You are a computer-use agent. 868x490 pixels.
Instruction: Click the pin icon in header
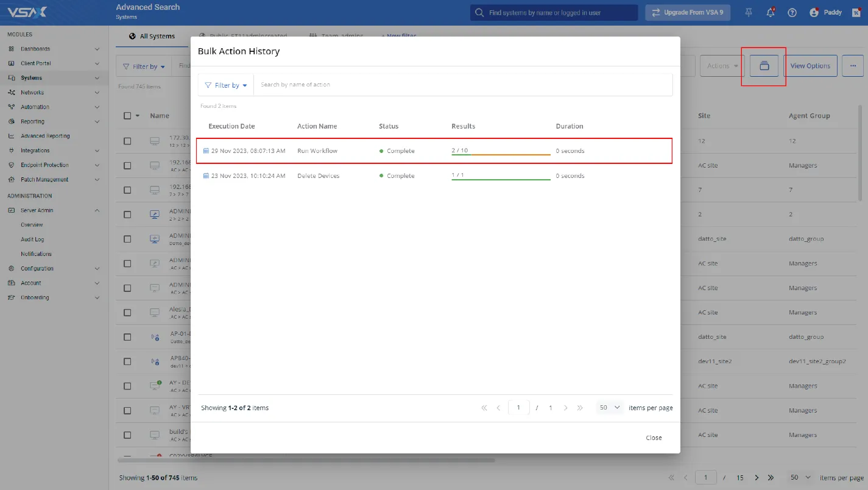pyautogui.click(x=749, y=12)
